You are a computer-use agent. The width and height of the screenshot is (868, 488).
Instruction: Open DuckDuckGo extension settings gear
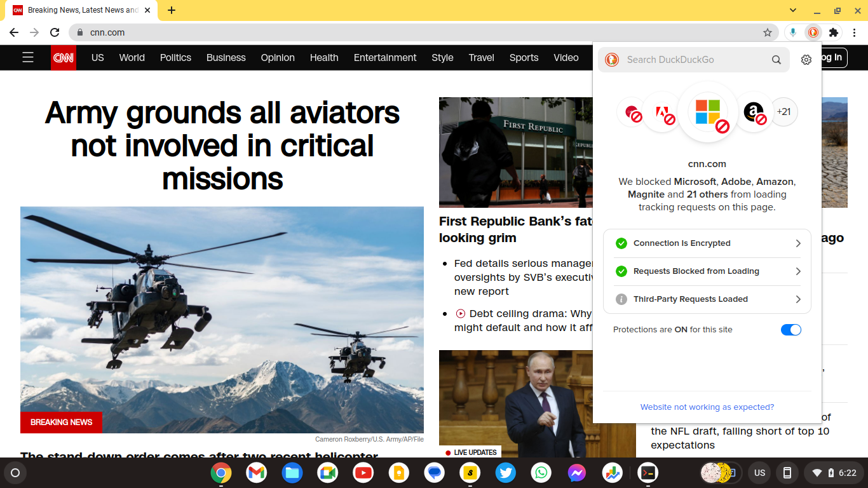pyautogui.click(x=806, y=59)
